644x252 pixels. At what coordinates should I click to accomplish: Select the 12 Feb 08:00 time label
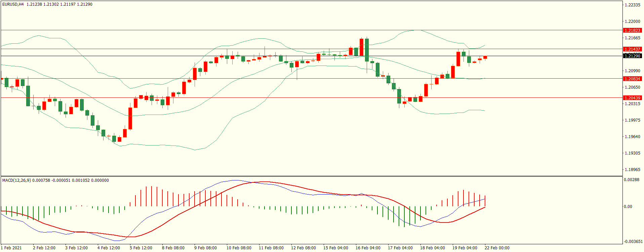coord(303,248)
